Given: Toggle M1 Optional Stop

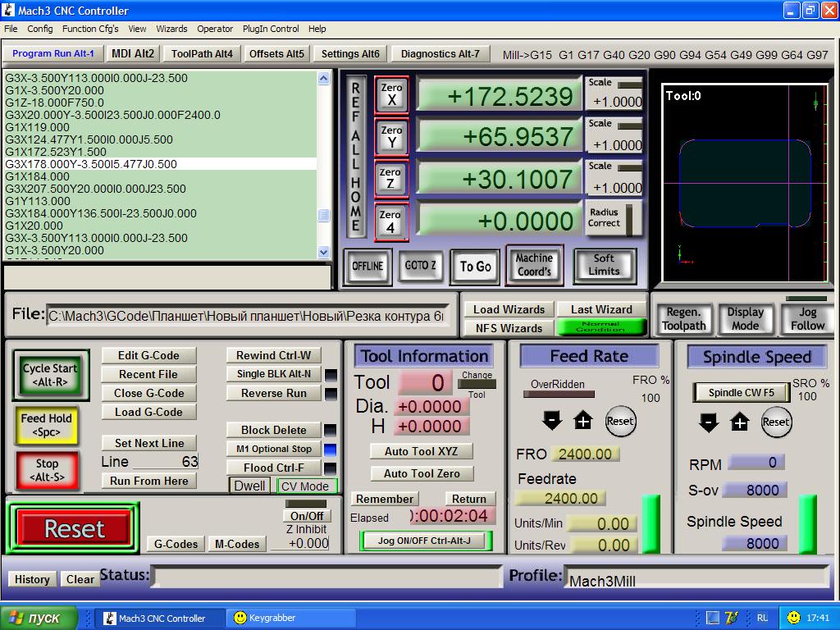Looking at the screenshot, I should coord(273,449).
